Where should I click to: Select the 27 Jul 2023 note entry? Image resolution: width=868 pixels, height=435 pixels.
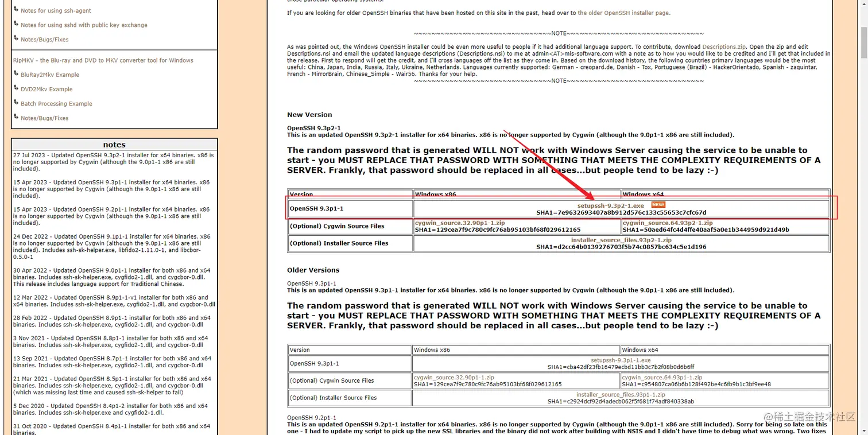coord(114,162)
